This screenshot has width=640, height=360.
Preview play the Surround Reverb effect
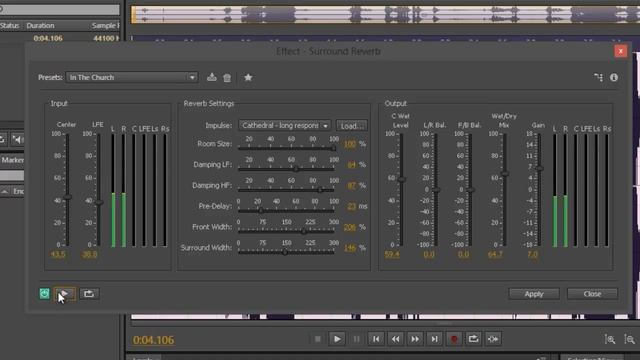click(x=64, y=293)
